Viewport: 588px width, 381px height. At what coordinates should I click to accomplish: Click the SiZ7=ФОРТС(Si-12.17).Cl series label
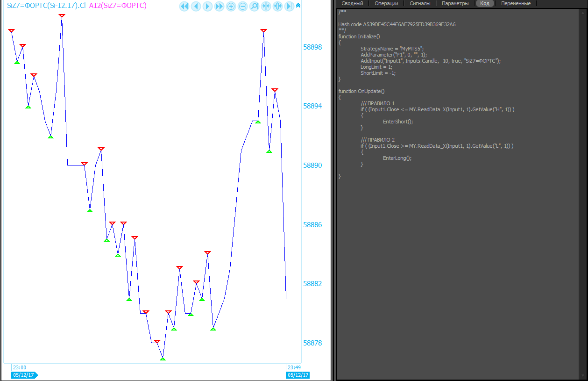point(46,6)
